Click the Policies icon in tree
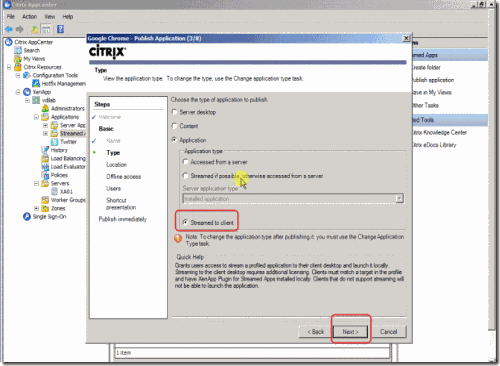Screen dimensions: 500x366 click(45, 175)
